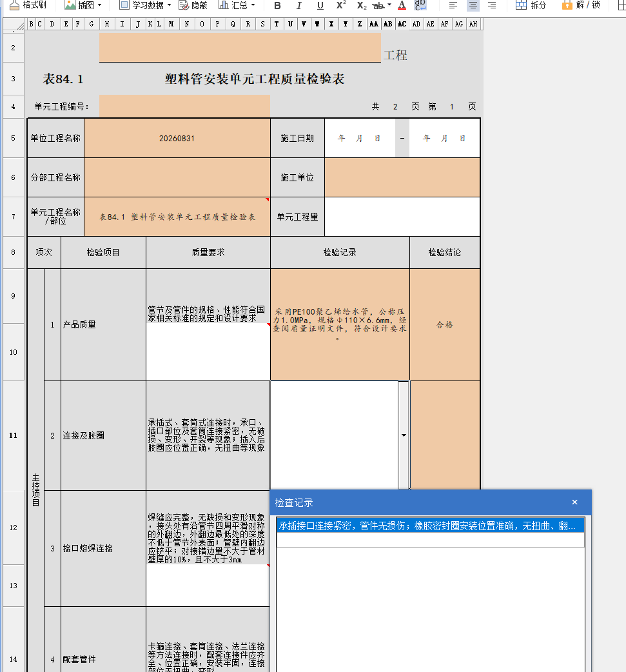Click the 分部工程名称 input cell
The image size is (626, 672).
(177, 177)
